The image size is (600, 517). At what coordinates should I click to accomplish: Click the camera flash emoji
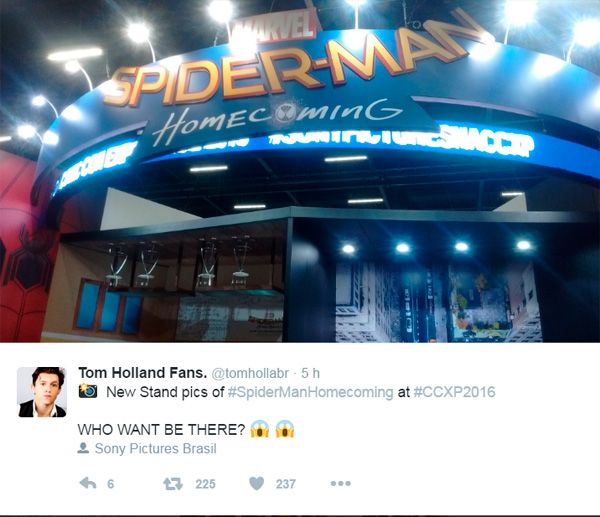pyautogui.click(x=88, y=391)
